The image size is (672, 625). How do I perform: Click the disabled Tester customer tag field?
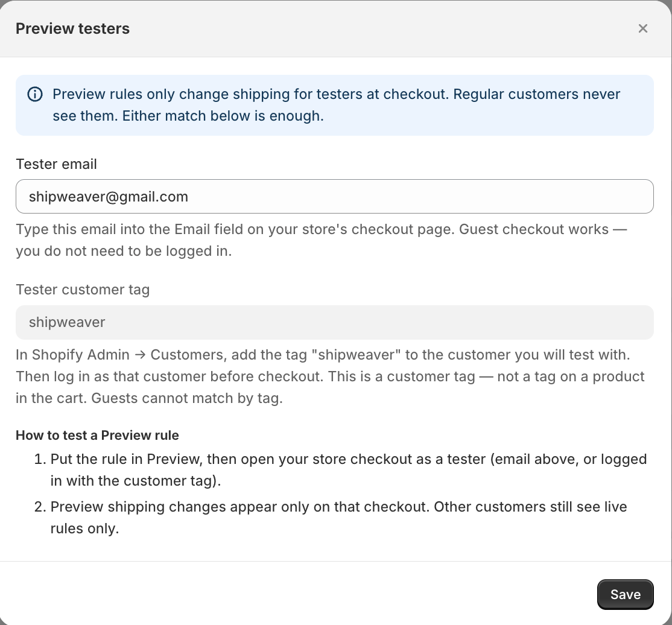(335, 322)
